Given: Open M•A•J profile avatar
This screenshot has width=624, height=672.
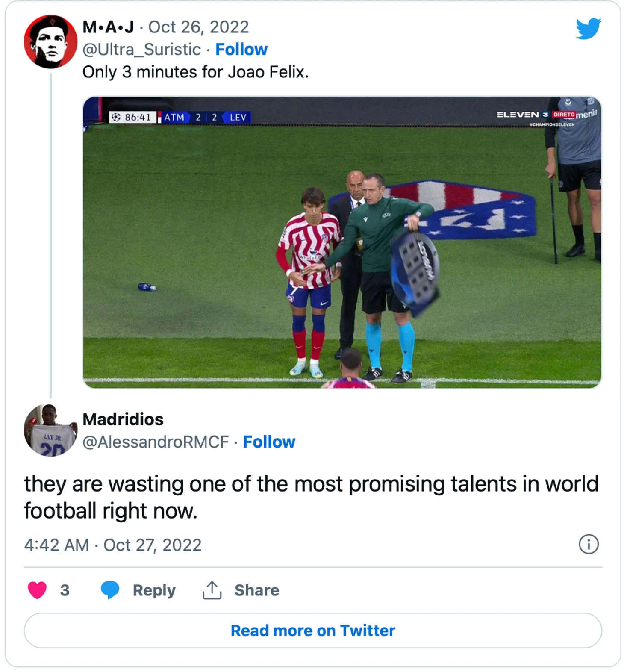Looking at the screenshot, I should click(50, 42).
